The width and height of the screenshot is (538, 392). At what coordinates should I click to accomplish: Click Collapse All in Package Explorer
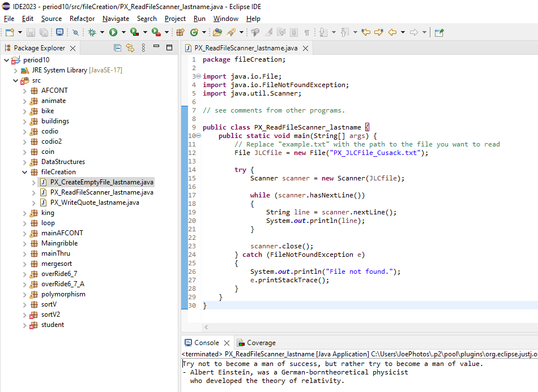(x=118, y=48)
